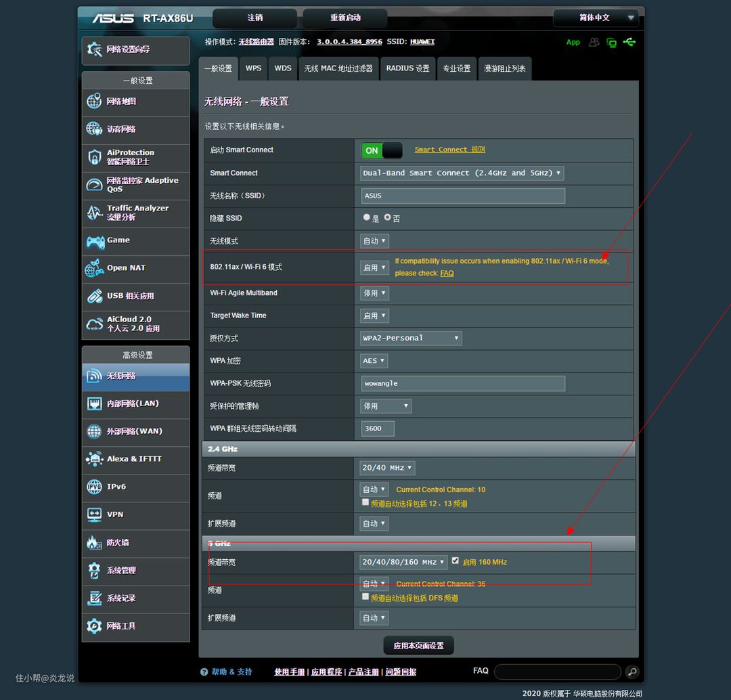Image resolution: width=731 pixels, height=700 pixels.
Task: Click the 网络地图 network map icon
Action: pos(94,102)
